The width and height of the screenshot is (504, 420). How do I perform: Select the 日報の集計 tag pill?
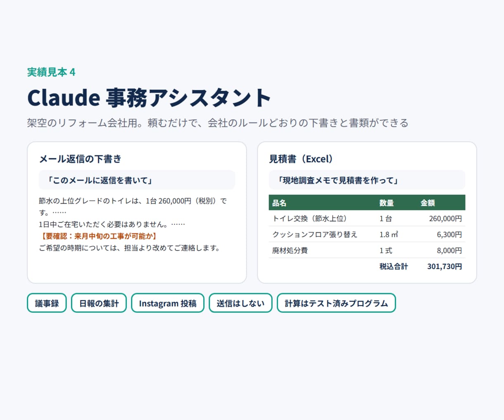tap(99, 303)
